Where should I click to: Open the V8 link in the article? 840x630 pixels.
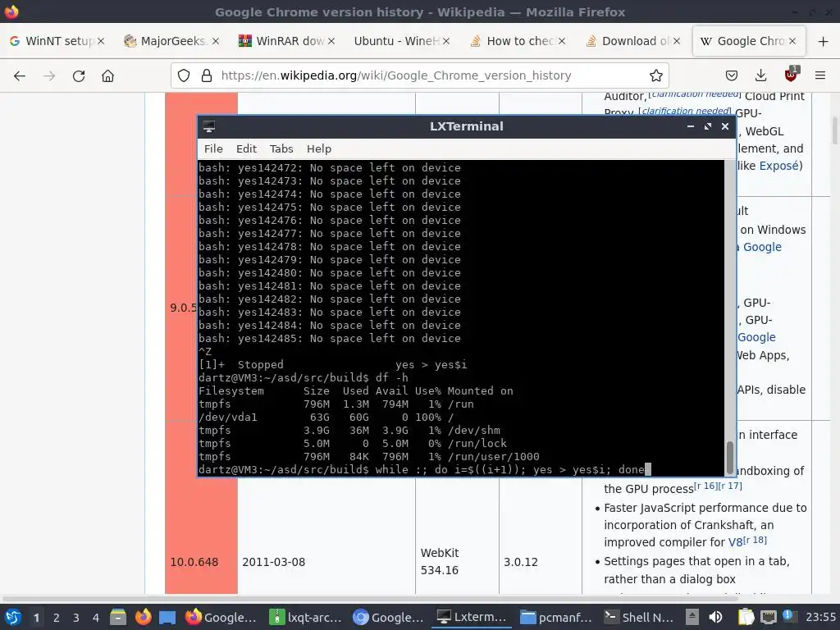pyautogui.click(x=735, y=543)
